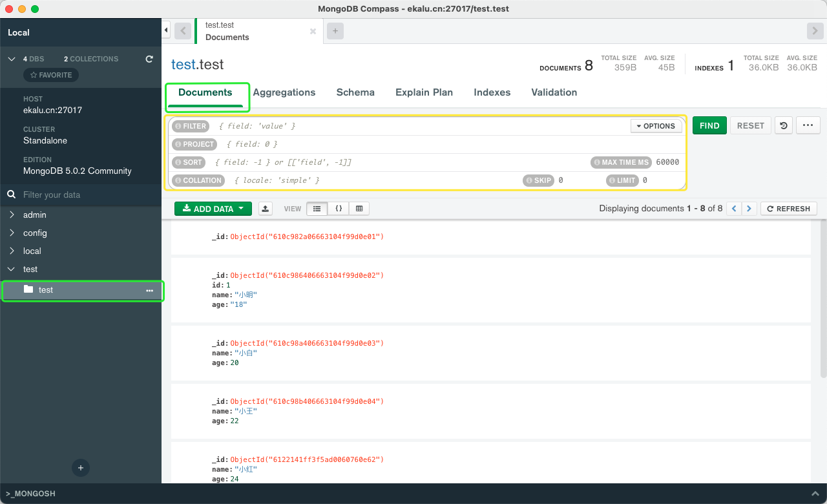
Task: Expand the admin database in sidebar
Action: click(x=11, y=215)
